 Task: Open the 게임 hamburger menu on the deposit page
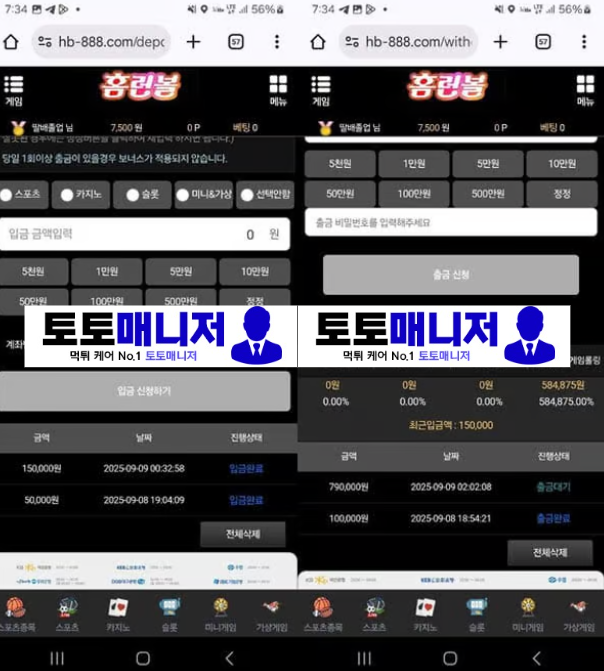tap(14, 88)
